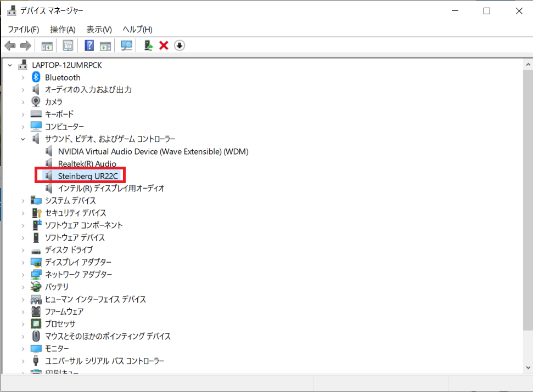Click the keyboard category icon
Viewport: 533px width, 392px height.
pos(36,113)
